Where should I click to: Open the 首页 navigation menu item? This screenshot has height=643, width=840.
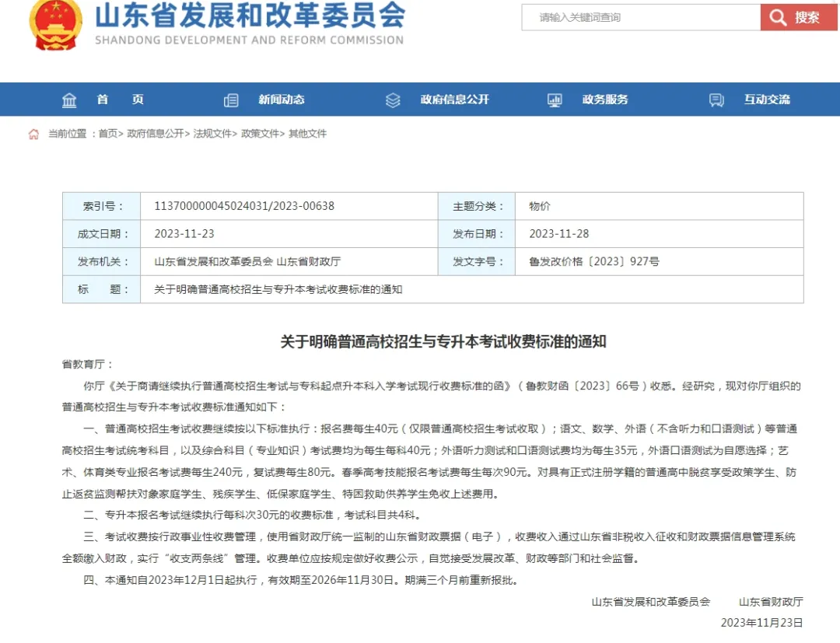[x=120, y=100]
